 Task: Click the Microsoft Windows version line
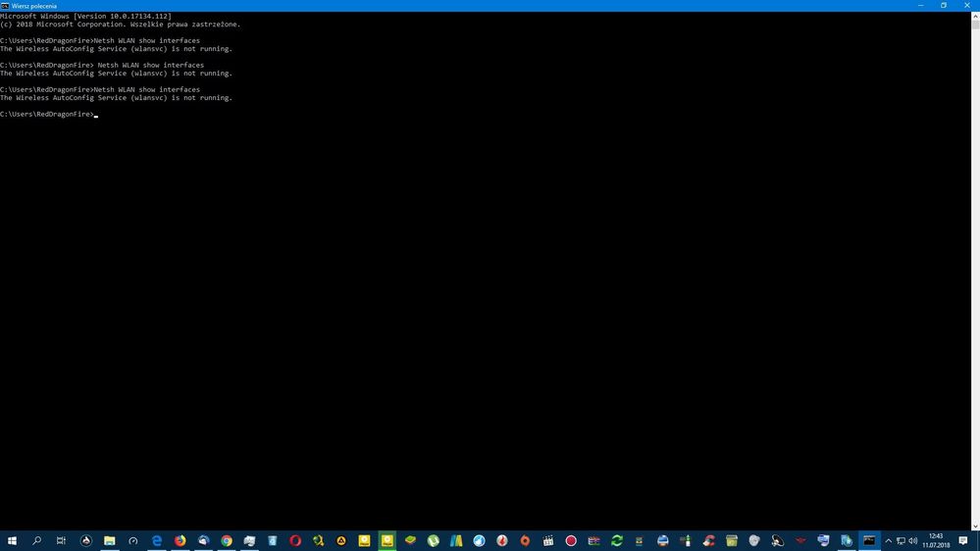click(x=85, y=17)
